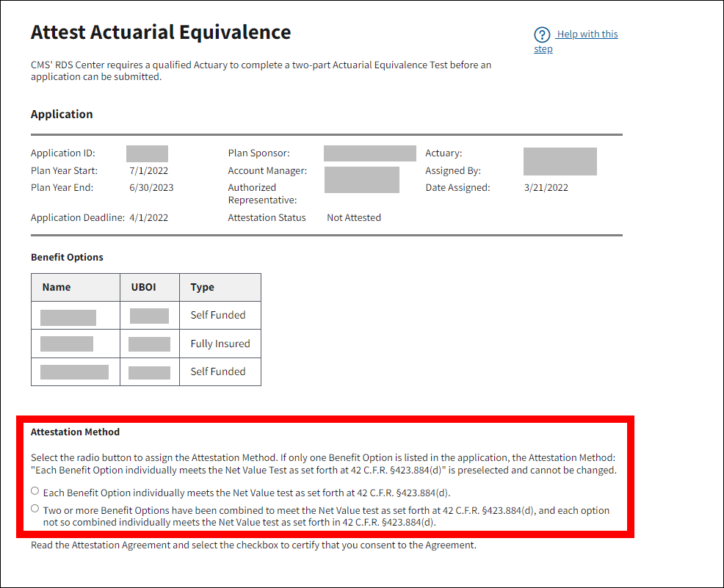This screenshot has height=588, width=724.
Task: Click the Date Assigned value 3/21/2022
Action: [546, 187]
